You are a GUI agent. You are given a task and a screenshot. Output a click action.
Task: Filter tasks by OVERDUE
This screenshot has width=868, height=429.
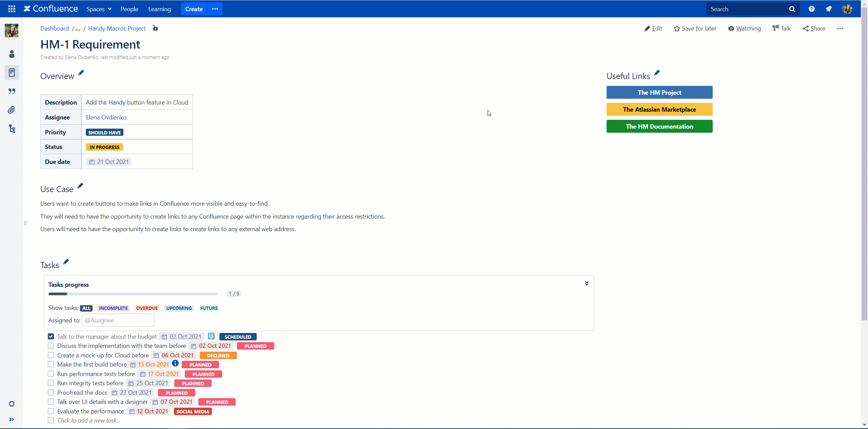coord(147,308)
